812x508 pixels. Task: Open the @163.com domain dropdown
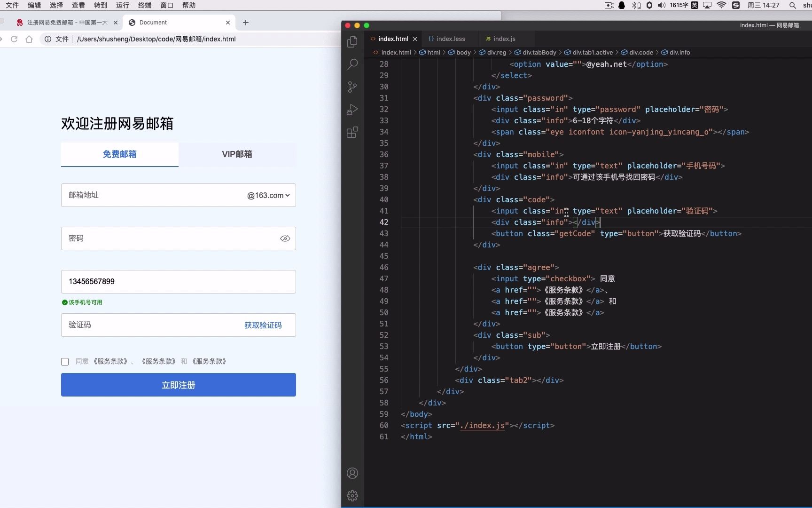tap(268, 195)
